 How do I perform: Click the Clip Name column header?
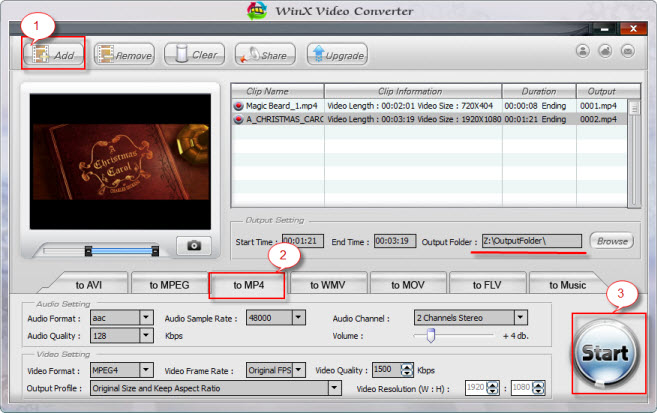[277, 91]
